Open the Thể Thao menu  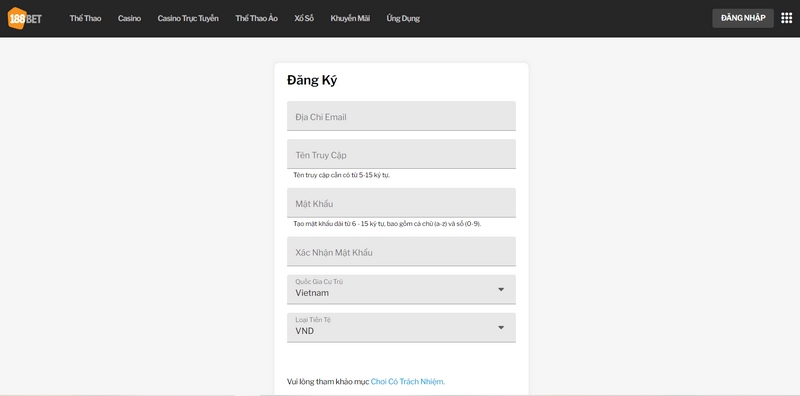pyautogui.click(x=85, y=18)
